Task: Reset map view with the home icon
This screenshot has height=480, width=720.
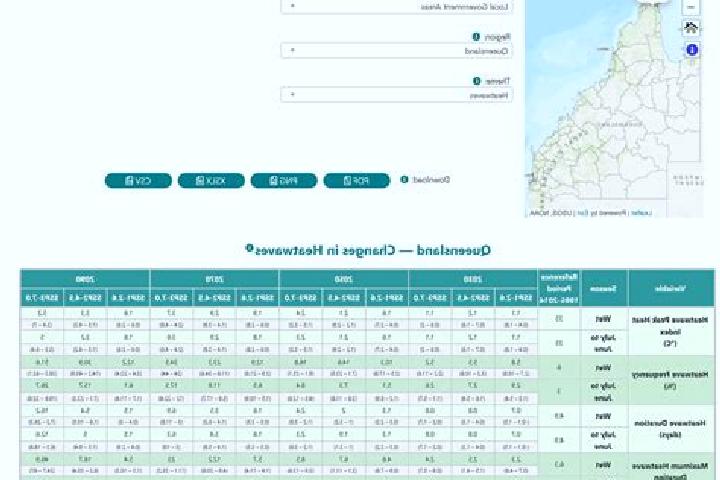Action: (691, 28)
